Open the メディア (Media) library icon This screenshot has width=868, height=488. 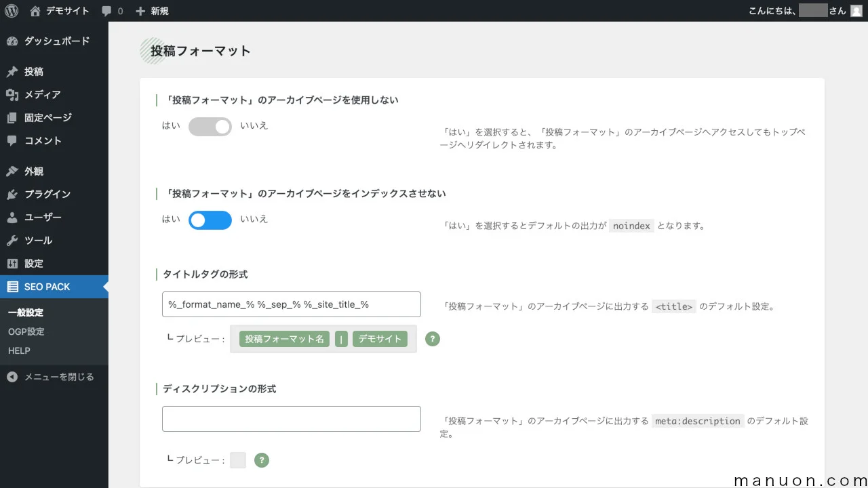pyautogui.click(x=15, y=94)
